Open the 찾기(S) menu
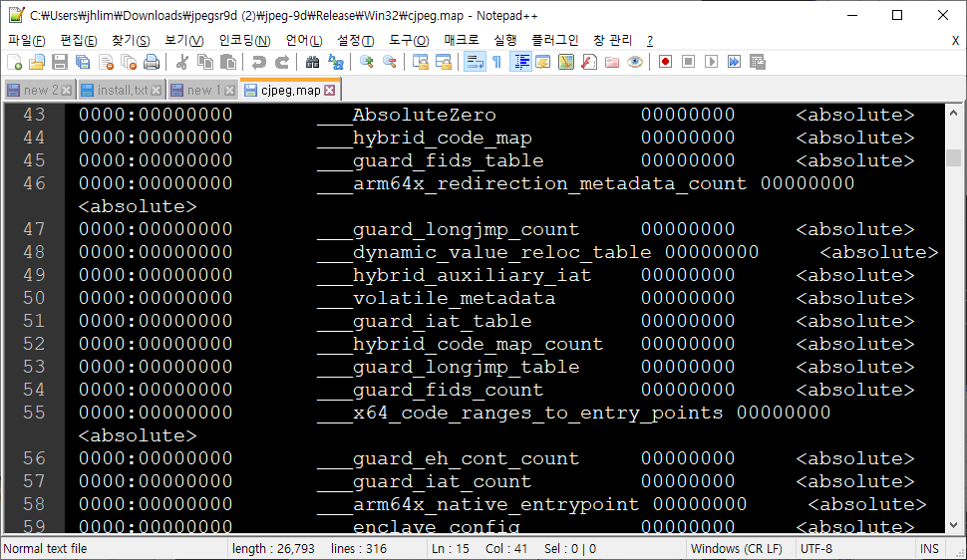967x560 pixels. click(x=131, y=40)
